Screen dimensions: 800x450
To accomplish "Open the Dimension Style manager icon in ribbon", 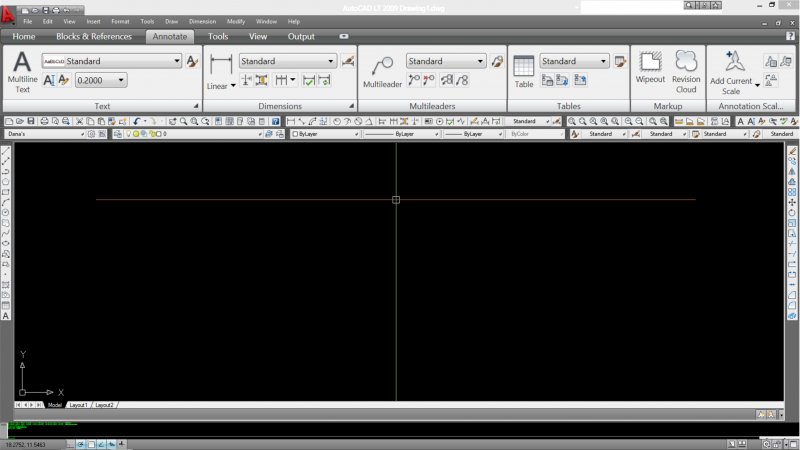I will (348, 61).
